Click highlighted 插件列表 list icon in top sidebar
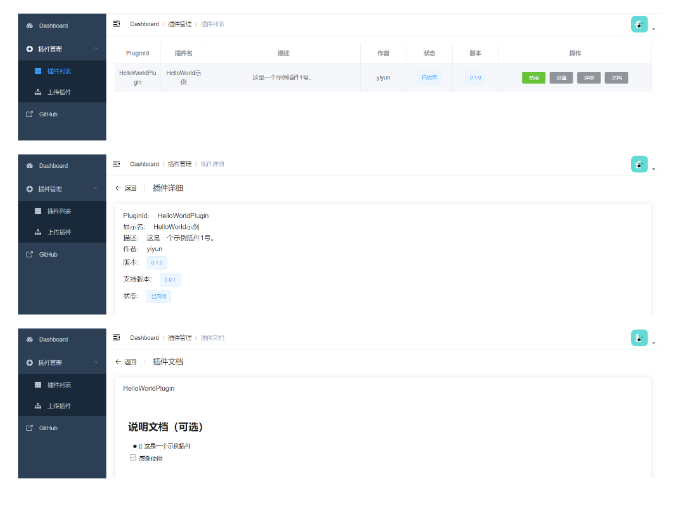Image resolution: width=692 pixels, height=506 pixels. pos(38,71)
